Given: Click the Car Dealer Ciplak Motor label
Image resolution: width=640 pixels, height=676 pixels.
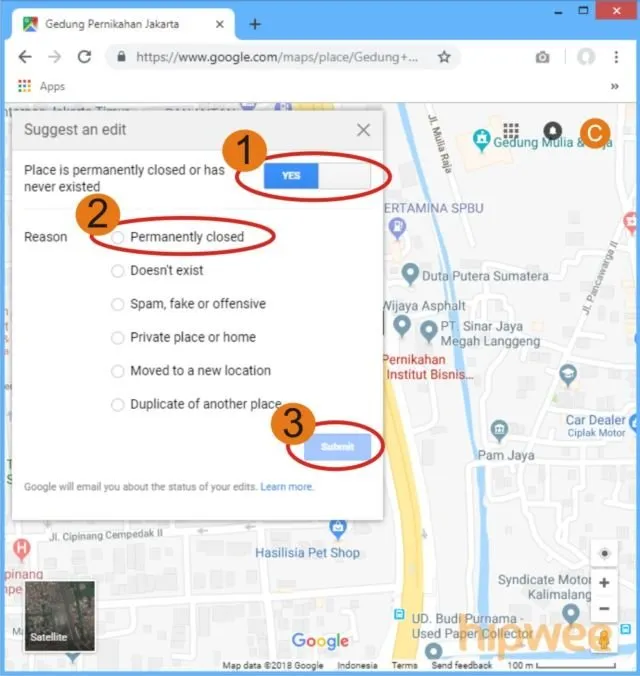Looking at the screenshot, I should pos(596,426).
